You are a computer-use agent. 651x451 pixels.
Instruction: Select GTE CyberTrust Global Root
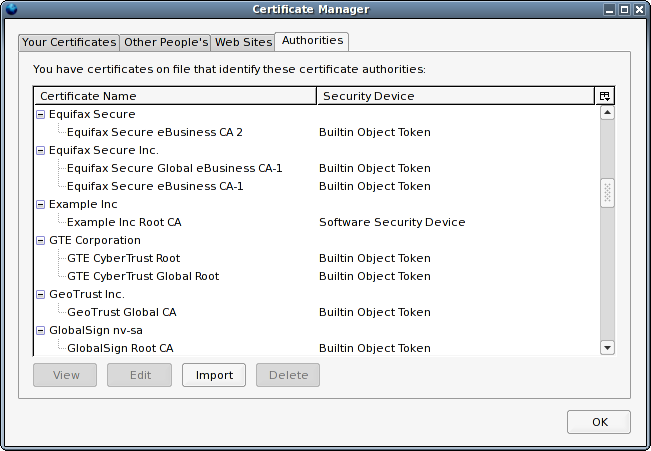143,276
